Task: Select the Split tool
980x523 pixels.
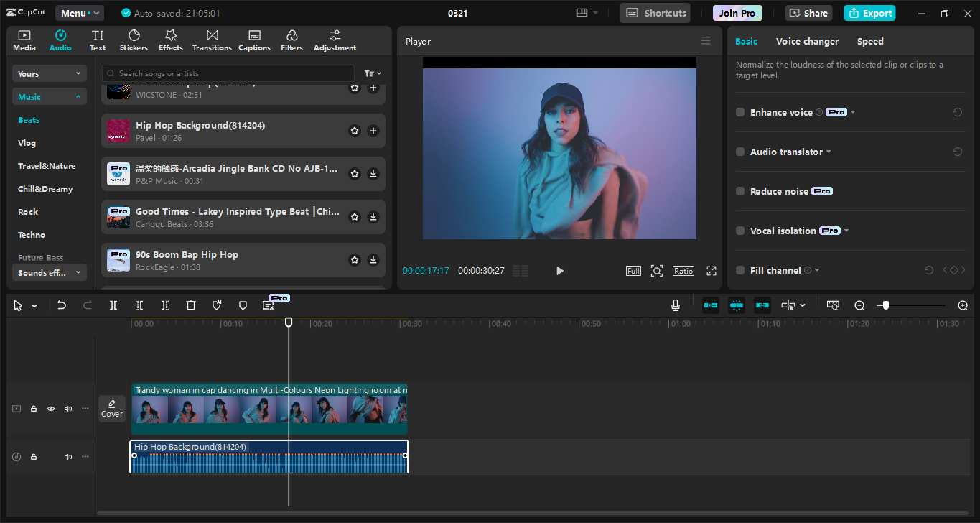Action: [x=113, y=305]
